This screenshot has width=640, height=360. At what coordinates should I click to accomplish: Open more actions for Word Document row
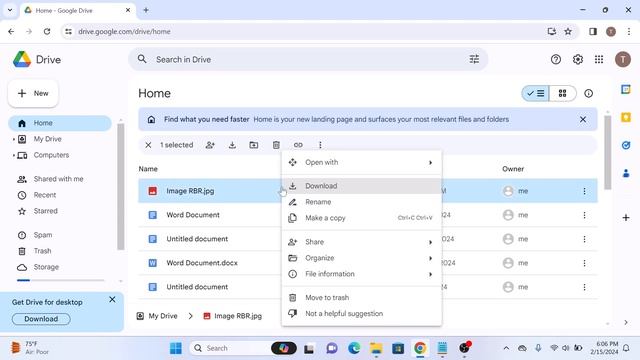(584, 215)
